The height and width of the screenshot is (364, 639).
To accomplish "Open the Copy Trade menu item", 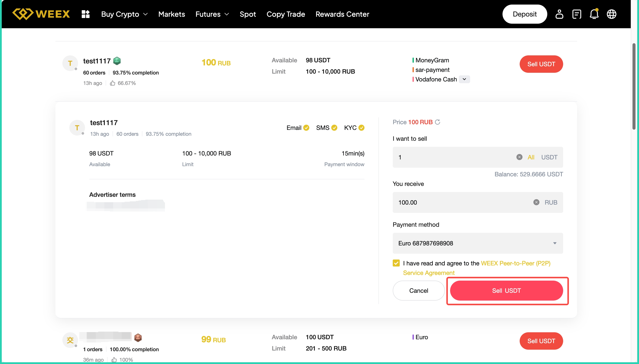I will click(x=286, y=14).
